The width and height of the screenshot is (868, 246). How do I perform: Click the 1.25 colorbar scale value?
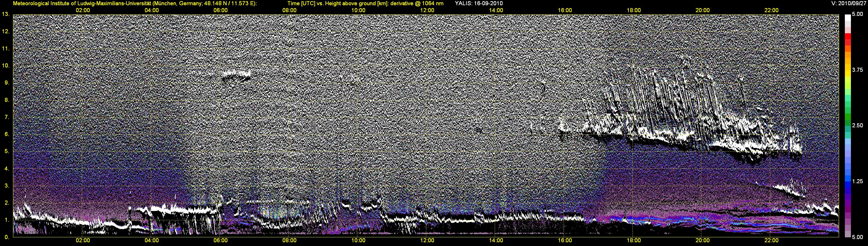click(858, 181)
